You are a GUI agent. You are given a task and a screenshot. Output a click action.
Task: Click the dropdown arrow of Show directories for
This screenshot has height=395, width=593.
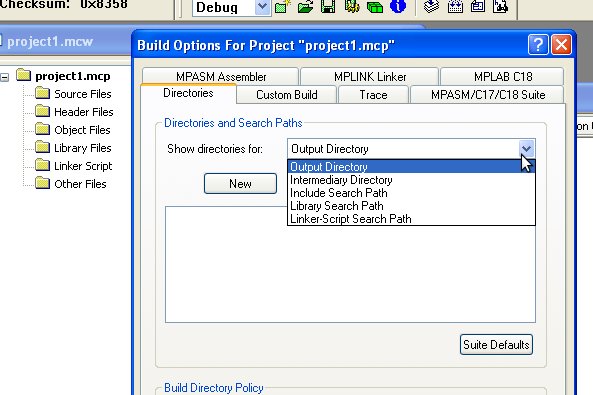point(526,149)
